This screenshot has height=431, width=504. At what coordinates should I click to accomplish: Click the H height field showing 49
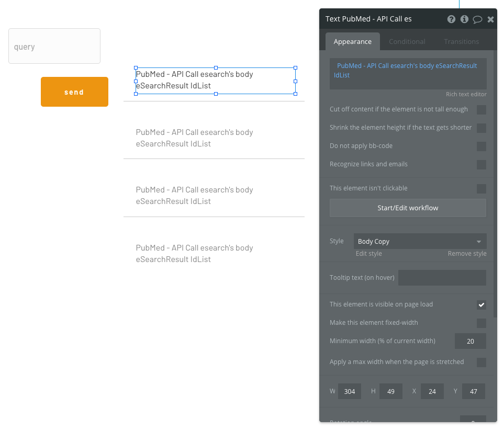390,391
